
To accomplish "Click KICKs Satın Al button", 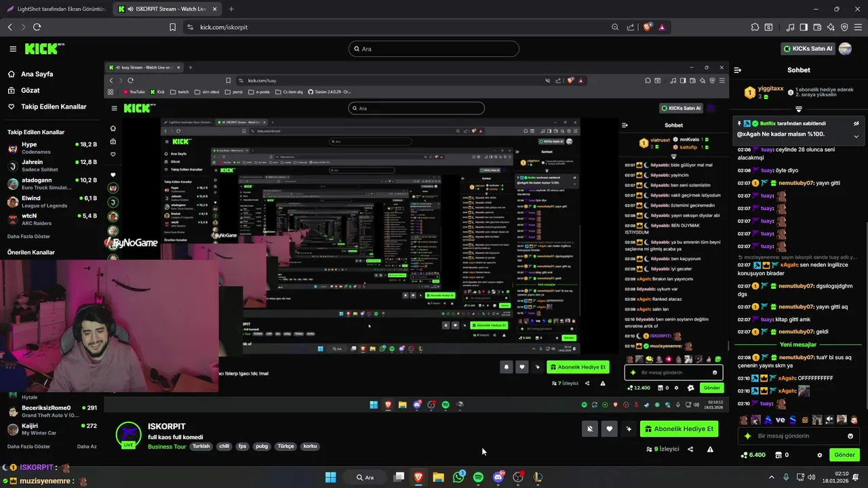I will [808, 49].
